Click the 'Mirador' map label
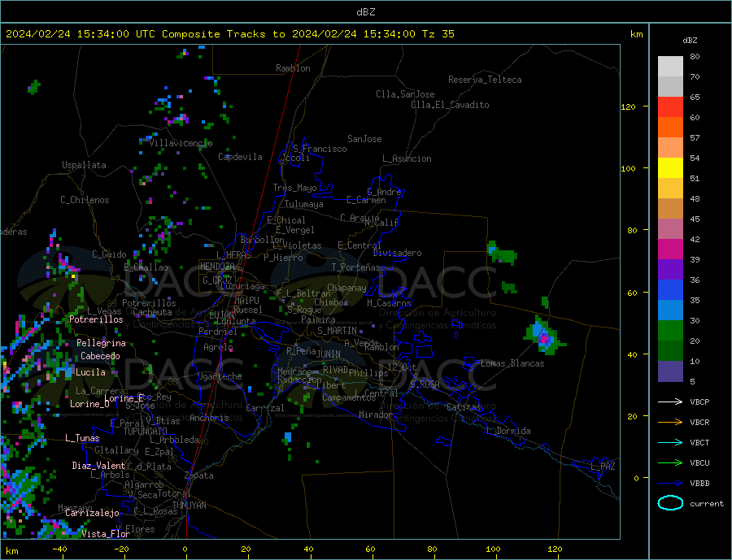732x560 pixels. [x=375, y=415]
